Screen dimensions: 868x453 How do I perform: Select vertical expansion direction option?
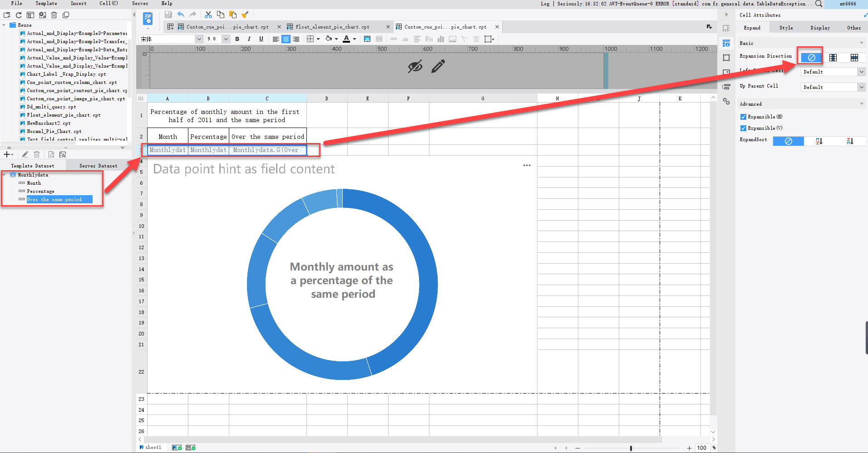pos(833,58)
